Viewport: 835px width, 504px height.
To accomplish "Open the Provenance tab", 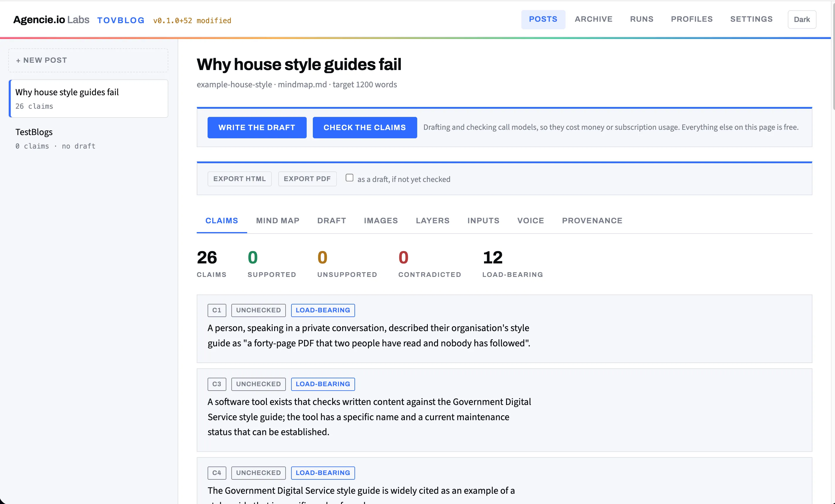I will pos(592,221).
